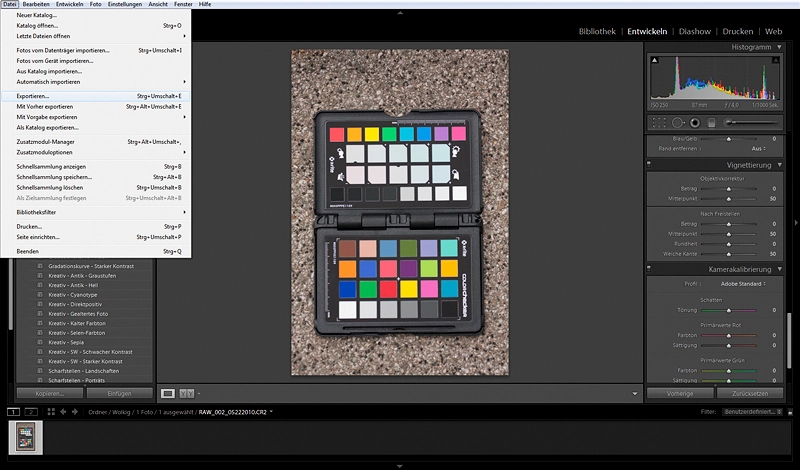
Task: Click the ColorChecker photo in preview
Action: tap(399, 212)
